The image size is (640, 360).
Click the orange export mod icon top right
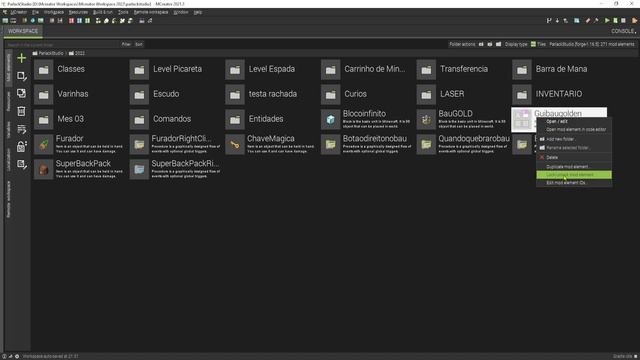634,20
